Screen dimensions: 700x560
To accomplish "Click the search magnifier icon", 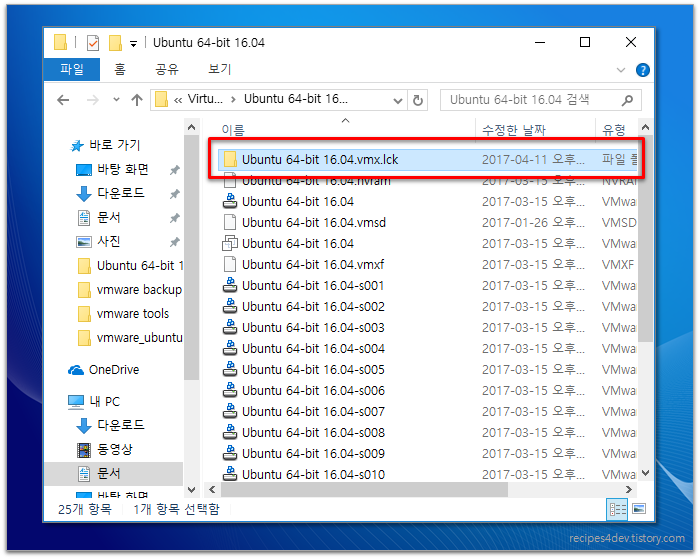I will (x=628, y=100).
